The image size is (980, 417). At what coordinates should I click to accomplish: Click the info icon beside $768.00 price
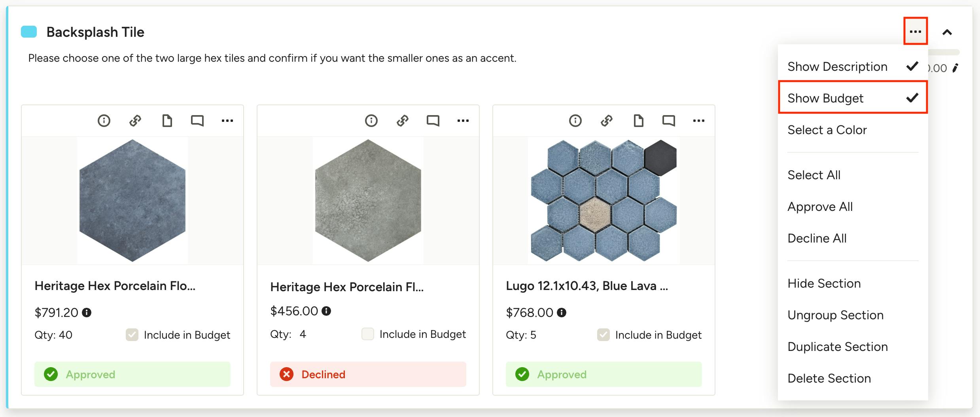(x=562, y=313)
